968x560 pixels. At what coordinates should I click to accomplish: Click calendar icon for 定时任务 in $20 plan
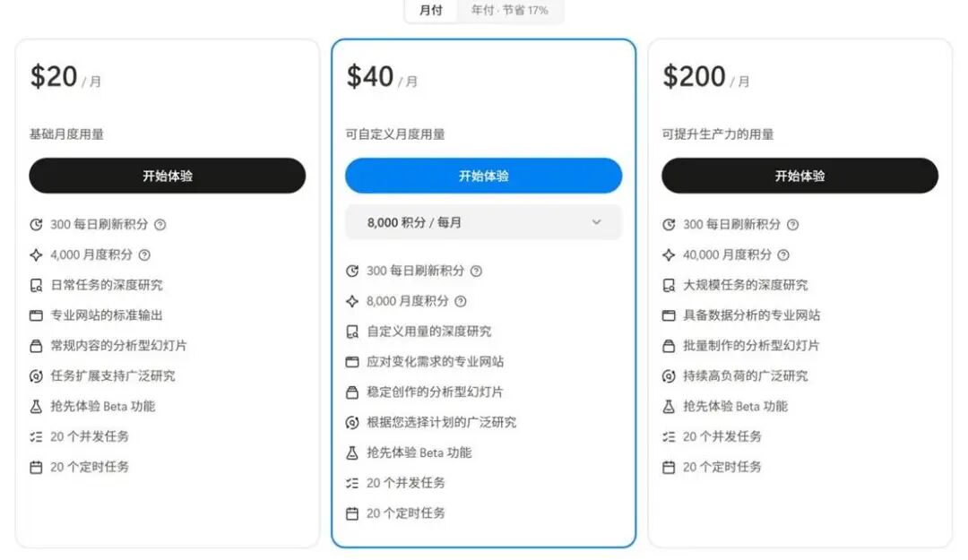coord(36,467)
